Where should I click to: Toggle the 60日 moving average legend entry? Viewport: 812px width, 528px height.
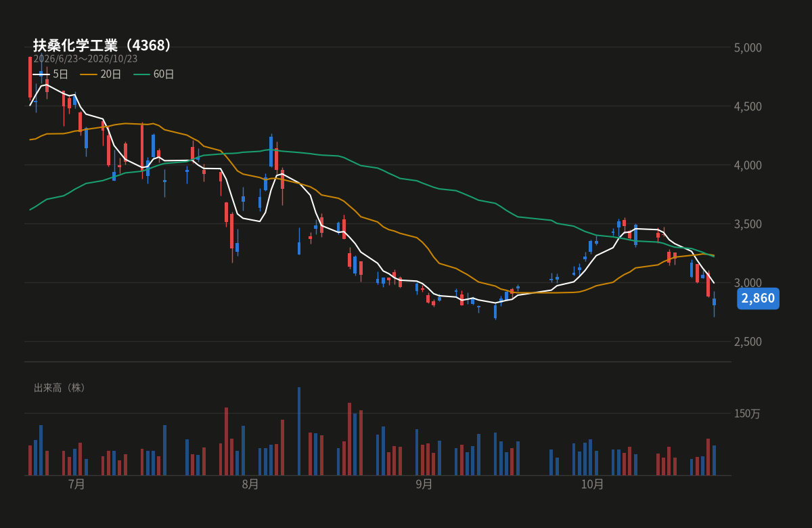[154, 74]
